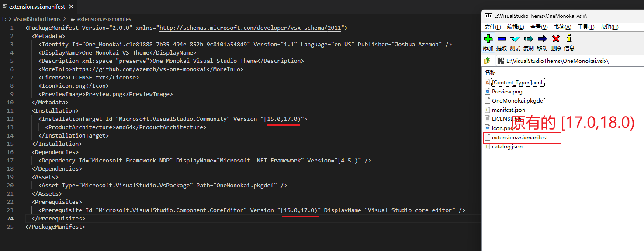Click the Add (添加) green plus icon
The width and height of the screenshot is (644, 251).
(x=488, y=39)
